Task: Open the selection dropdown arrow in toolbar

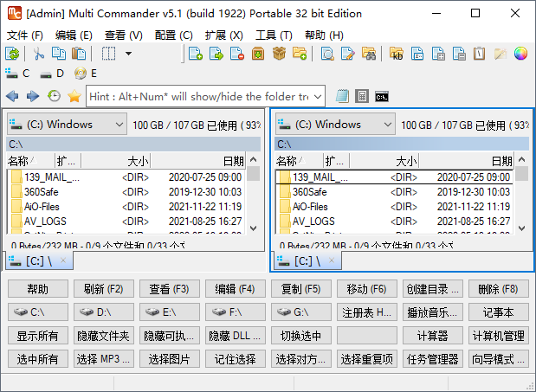Action: click(128, 54)
